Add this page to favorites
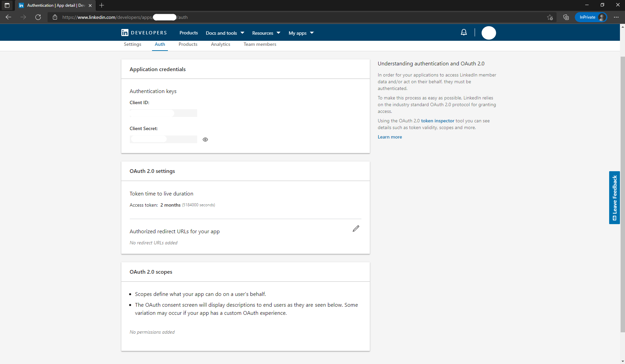 click(550, 17)
